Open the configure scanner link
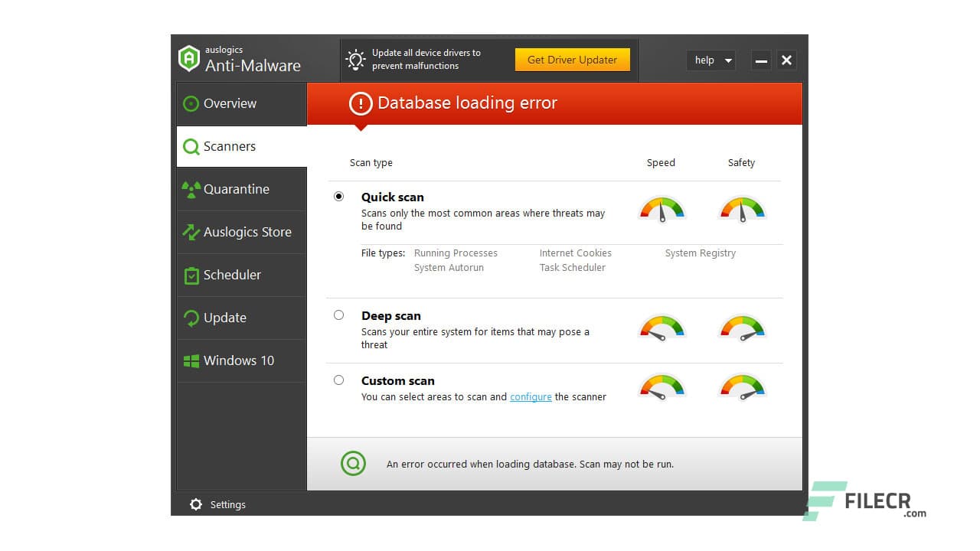 pos(531,396)
